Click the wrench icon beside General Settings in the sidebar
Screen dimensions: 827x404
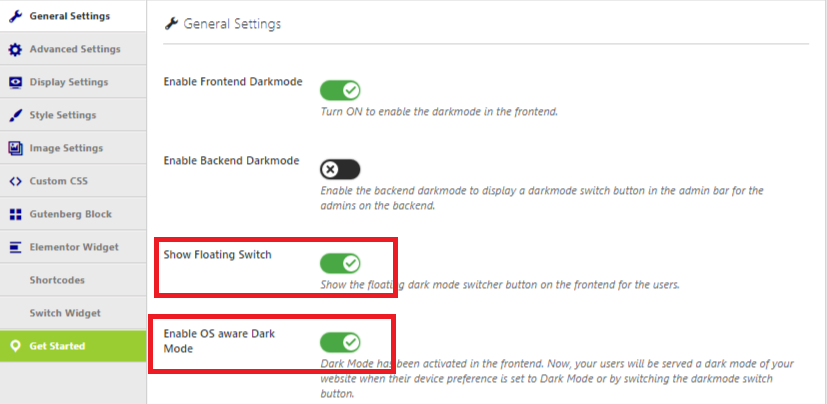click(15, 16)
